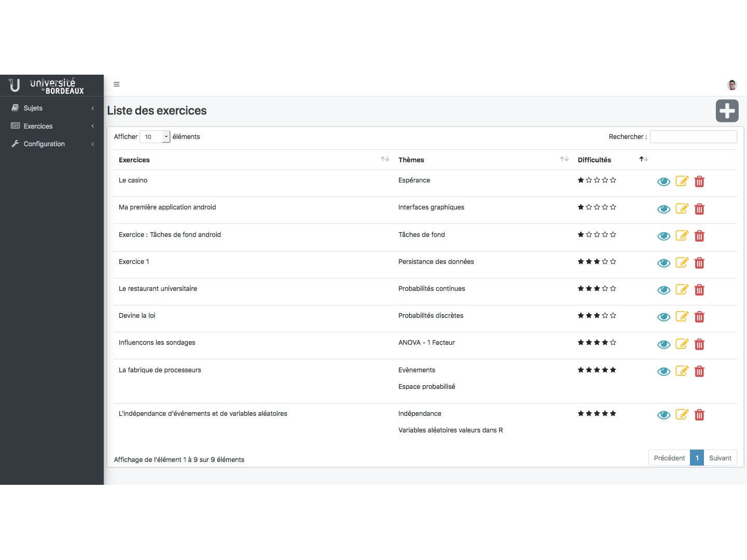Edit the Influencons les sondages exercise

point(682,344)
